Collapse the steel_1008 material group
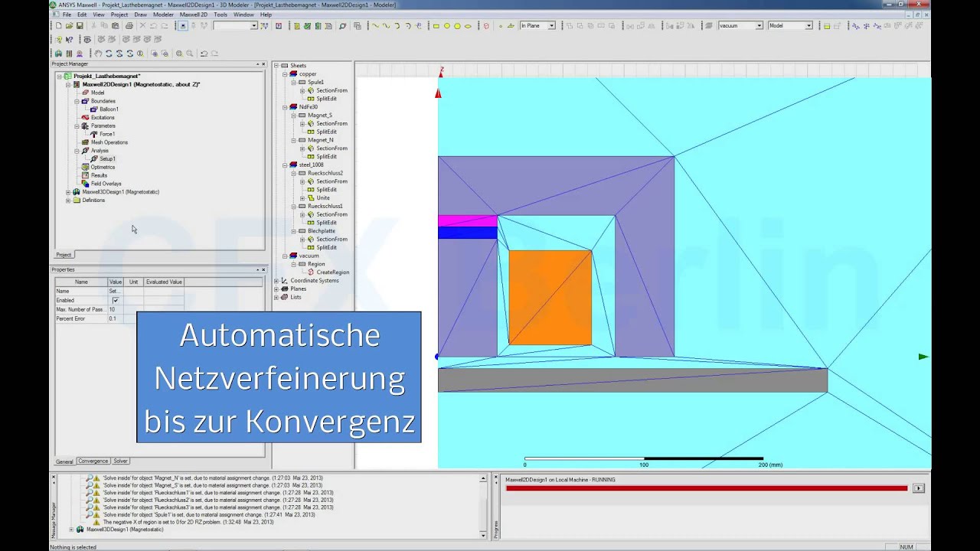Viewport: 980px width, 551px height. tap(285, 165)
